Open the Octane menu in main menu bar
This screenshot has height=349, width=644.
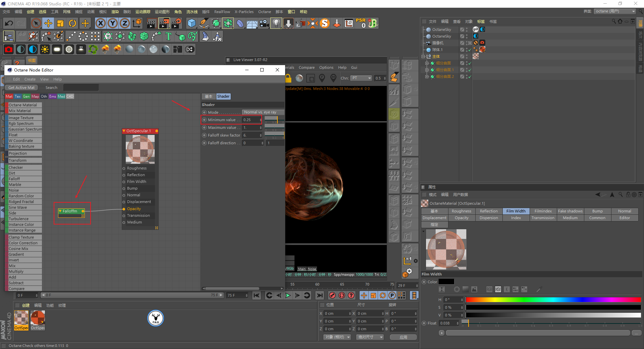[x=264, y=12]
